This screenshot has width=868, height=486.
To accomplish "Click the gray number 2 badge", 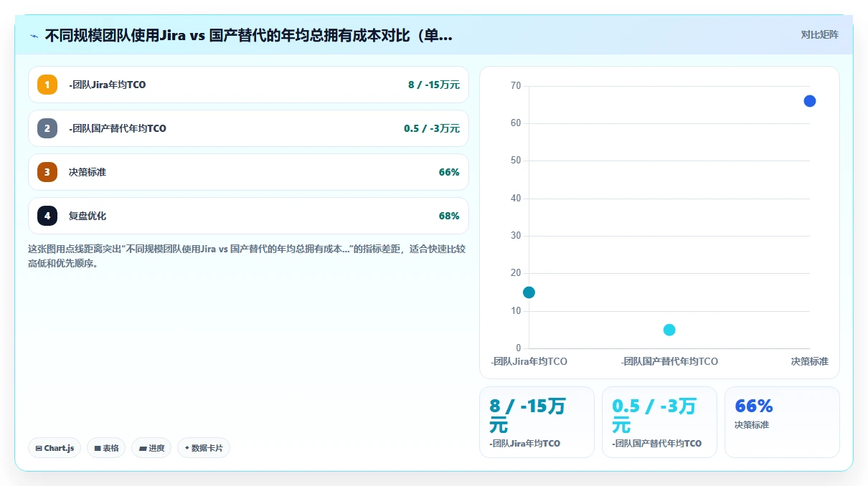I will coord(47,128).
